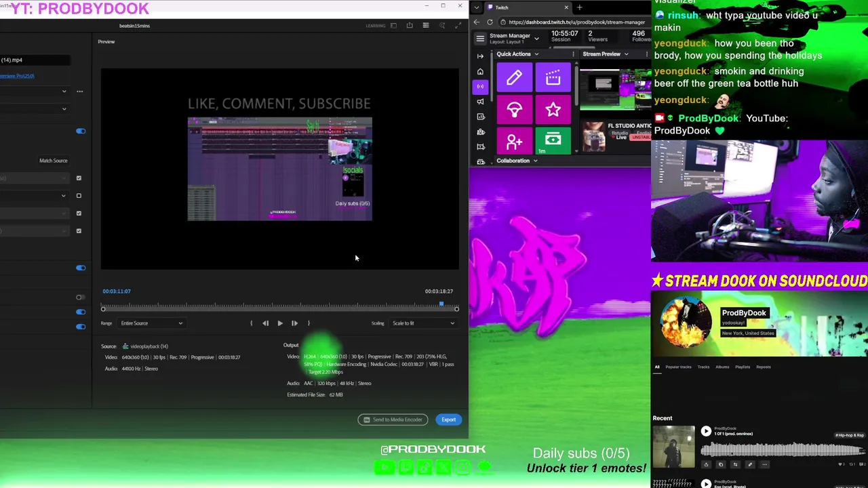Viewport: 868px width, 488px height.
Task: Set the in point on the preview timeline
Action: point(252,323)
